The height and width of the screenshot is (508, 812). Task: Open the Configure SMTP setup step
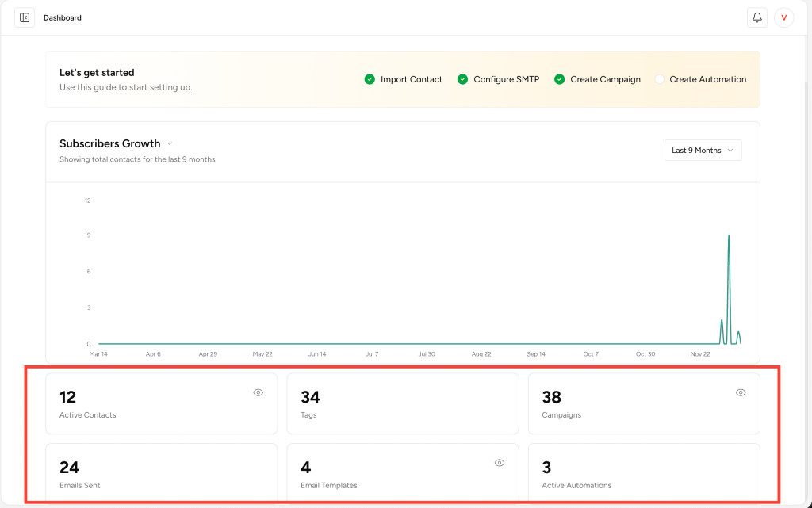coord(506,79)
